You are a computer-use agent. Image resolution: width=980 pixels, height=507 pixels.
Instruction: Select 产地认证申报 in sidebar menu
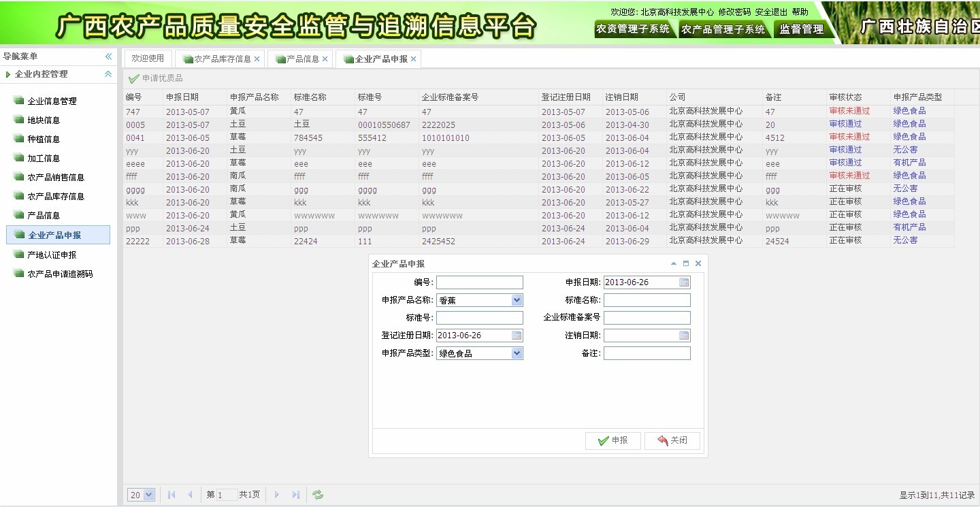point(52,255)
